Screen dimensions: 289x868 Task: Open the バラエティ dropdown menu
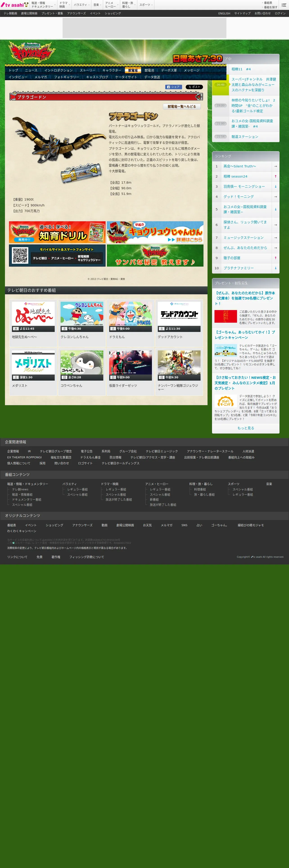(x=82, y=5)
